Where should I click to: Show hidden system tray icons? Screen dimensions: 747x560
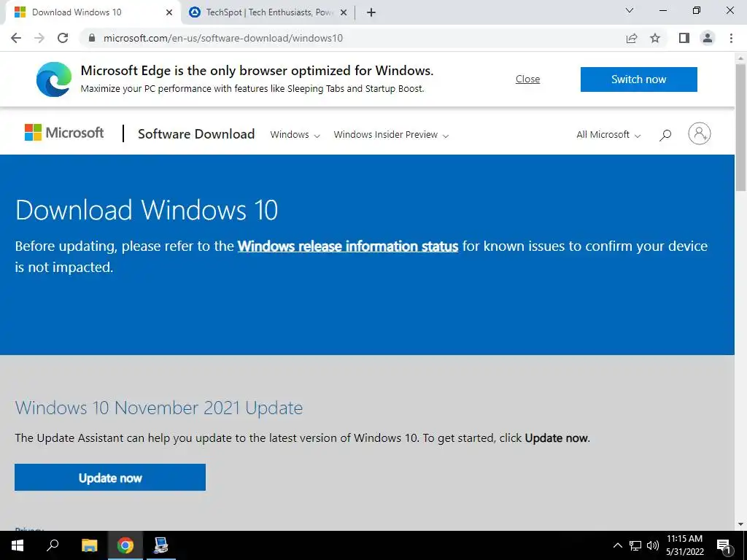pyautogui.click(x=617, y=545)
